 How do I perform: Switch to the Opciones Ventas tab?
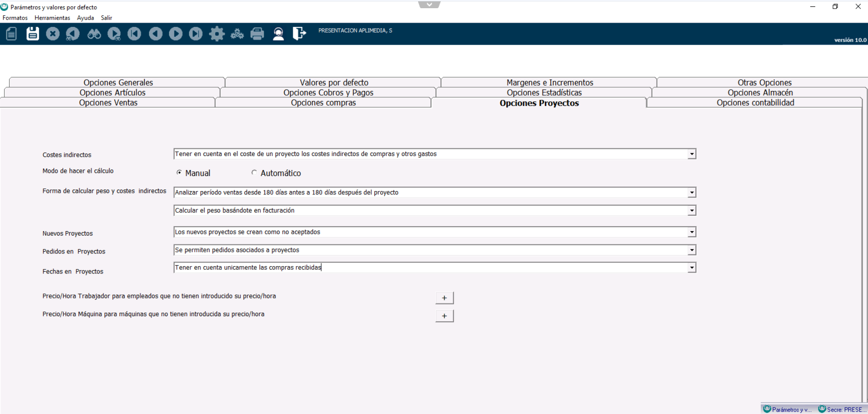[108, 103]
